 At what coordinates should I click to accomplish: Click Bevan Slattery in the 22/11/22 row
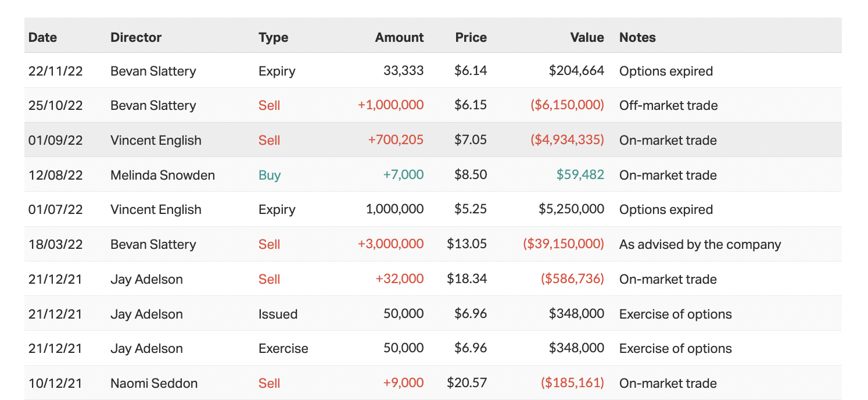[x=153, y=71]
